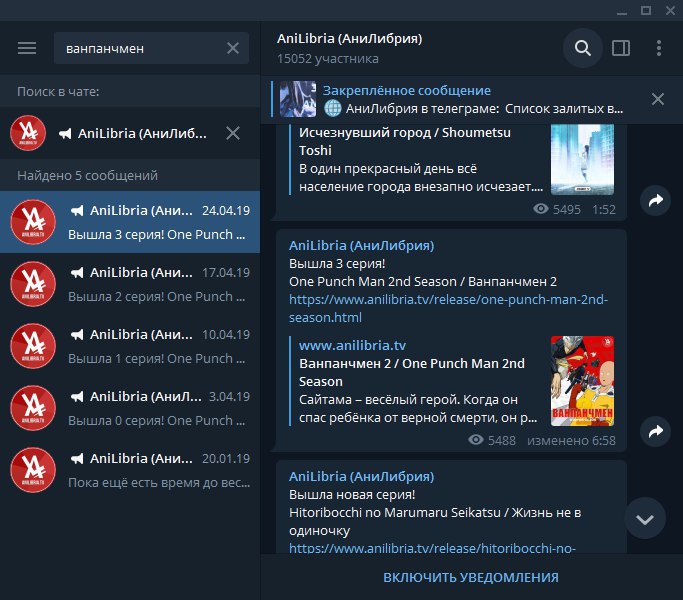Open the hitoribocchi-no release link
Screen dimensions: 683x600
point(432,548)
